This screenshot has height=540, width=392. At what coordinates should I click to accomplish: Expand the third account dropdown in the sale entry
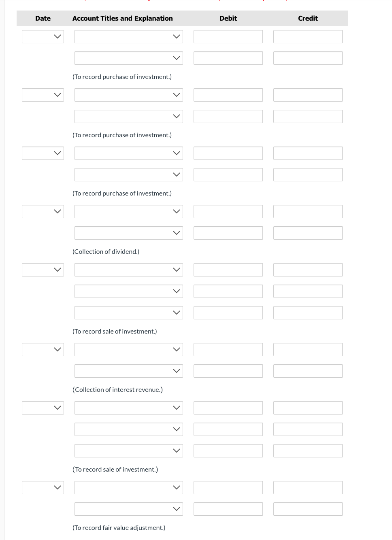pyautogui.click(x=128, y=313)
